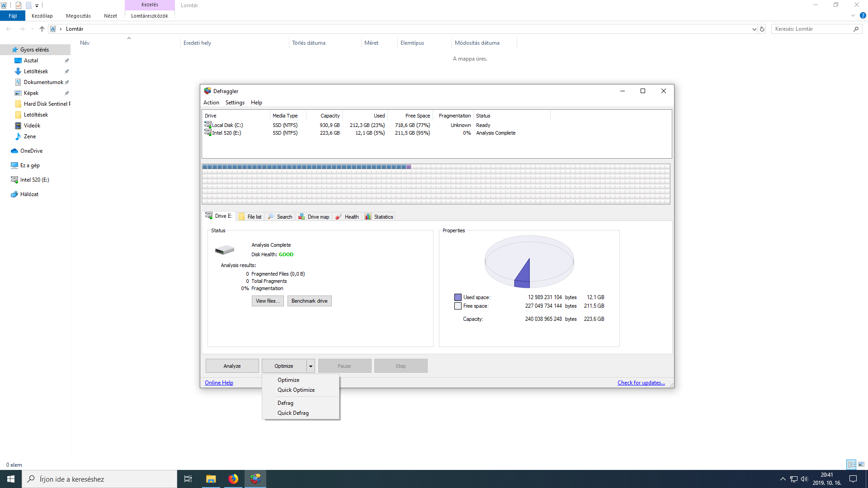868x488 pixels.
Task: Open the Online Help link
Action: 219,383
